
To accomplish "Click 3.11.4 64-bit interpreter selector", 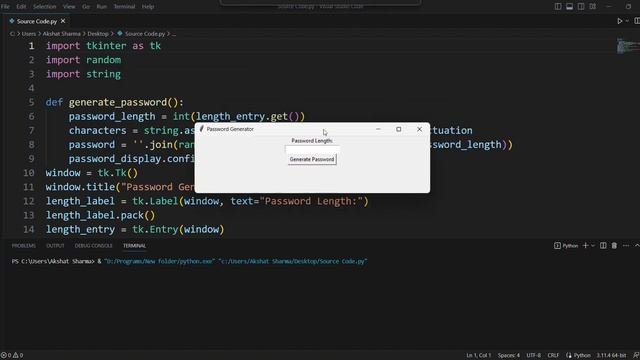I will pyautogui.click(x=611, y=356).
